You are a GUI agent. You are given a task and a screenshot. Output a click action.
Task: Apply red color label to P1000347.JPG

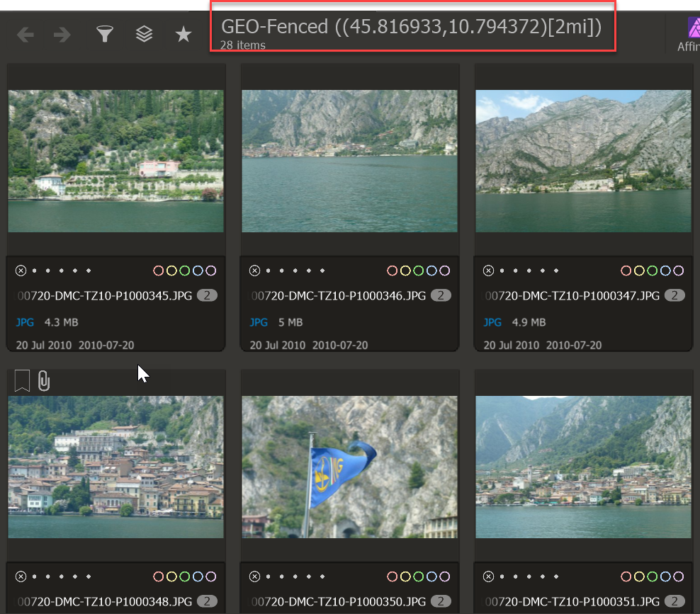coord(626,271)
